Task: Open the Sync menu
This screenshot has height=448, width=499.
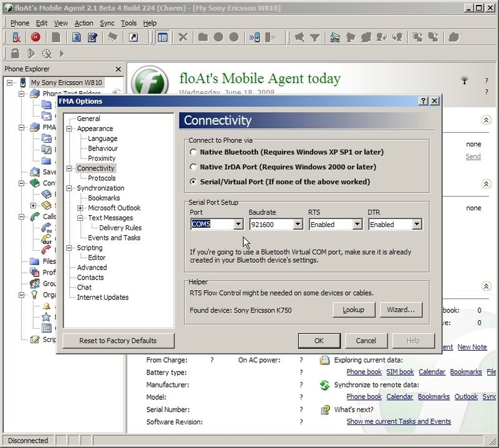Action: click(x=107, y=23)
